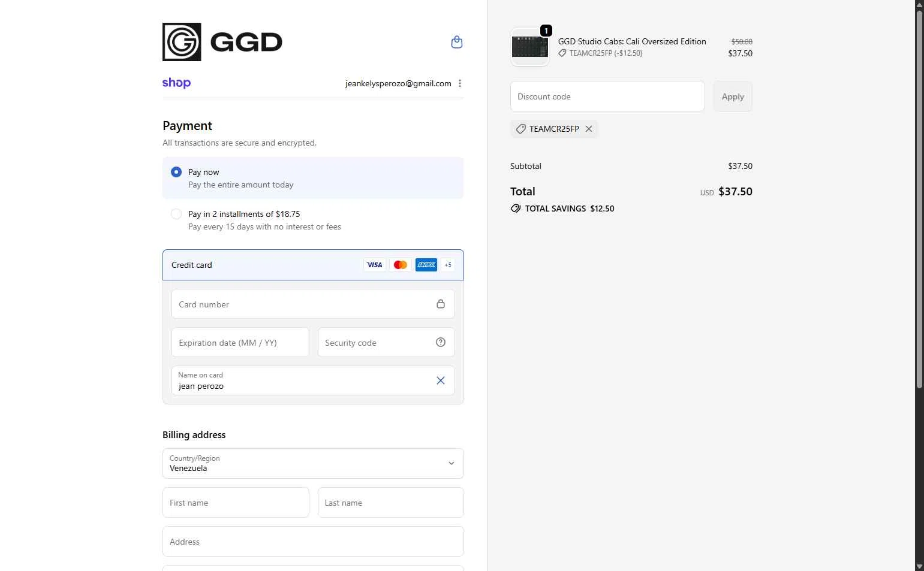
Task: Click the American Express icon
Action: (426, 265)
